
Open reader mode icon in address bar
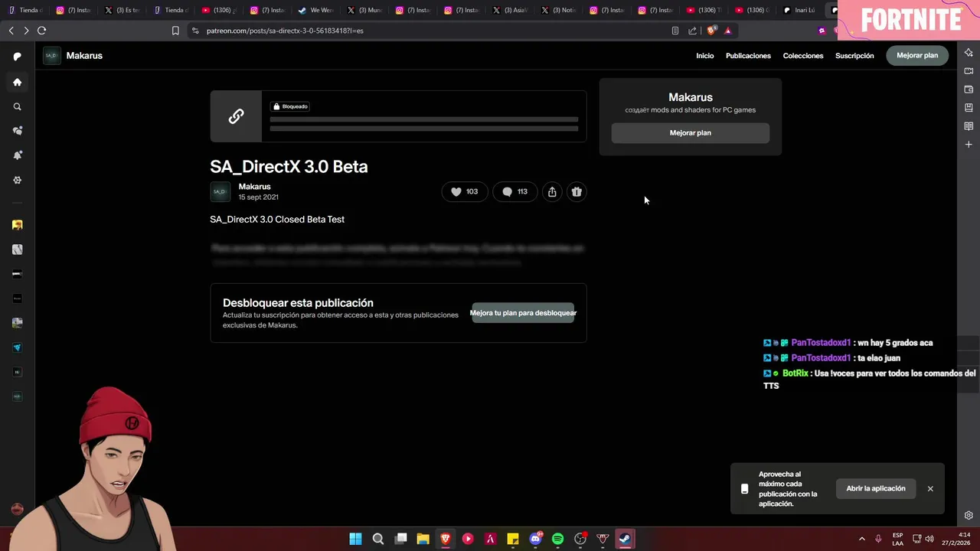coord(675,31)
